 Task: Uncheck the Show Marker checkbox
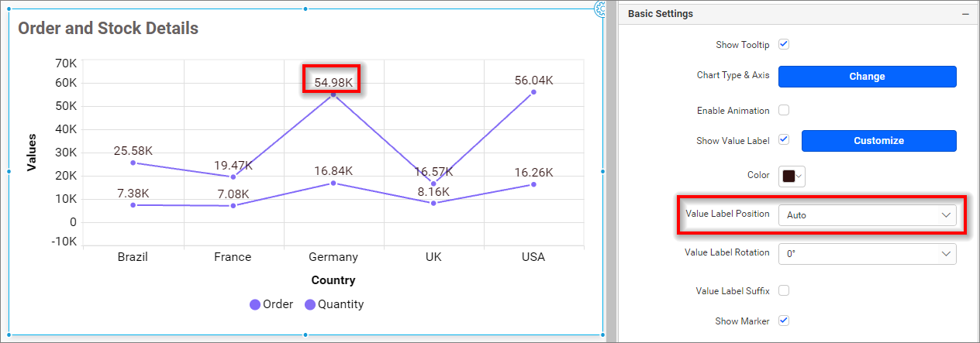tap(784, 320)
